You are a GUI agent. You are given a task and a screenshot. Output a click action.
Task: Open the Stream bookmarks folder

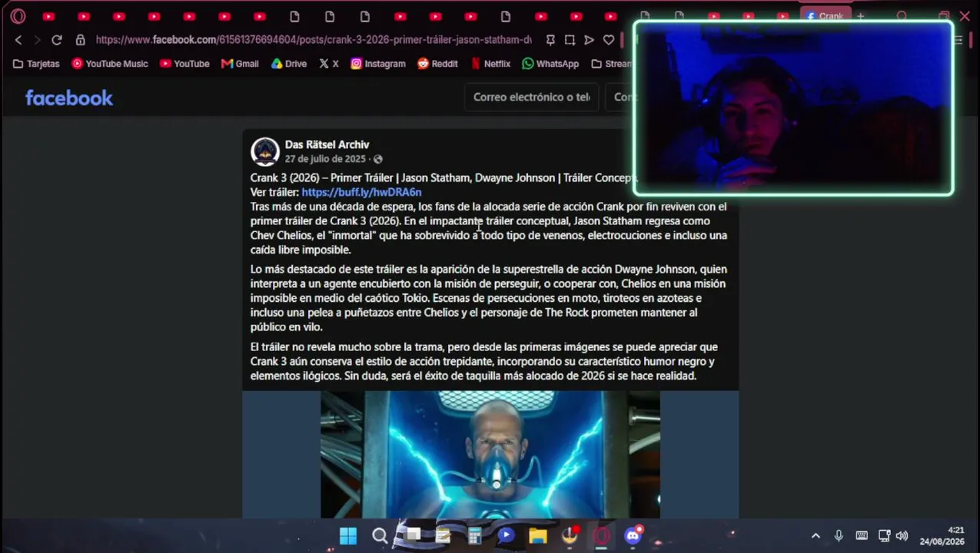(x=611, y=64)
